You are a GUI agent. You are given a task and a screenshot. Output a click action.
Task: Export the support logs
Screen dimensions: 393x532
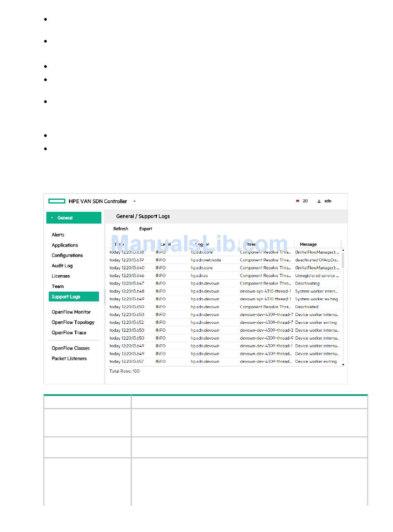(x=146, y=229)
